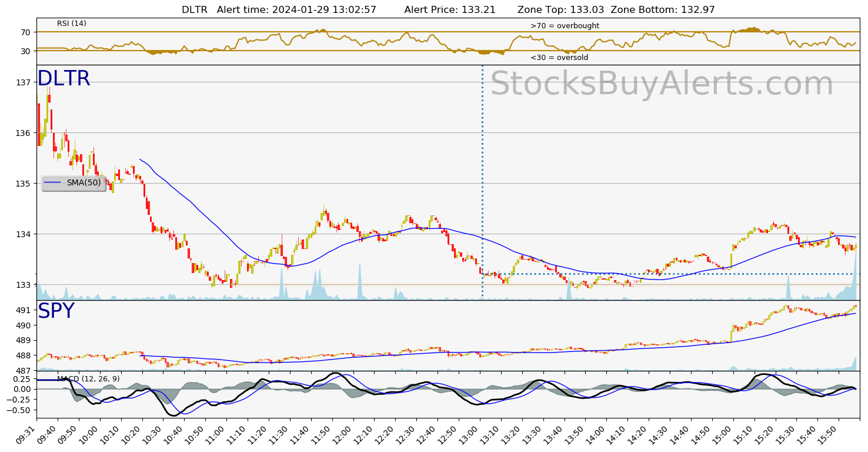Click the 133 price axis label
This screenshot has width=868, height=452.
click(24, 285)
